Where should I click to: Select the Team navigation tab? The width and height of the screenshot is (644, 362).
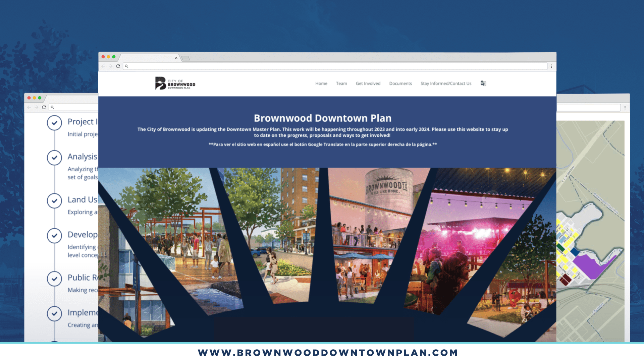click(x=341, y=83)
